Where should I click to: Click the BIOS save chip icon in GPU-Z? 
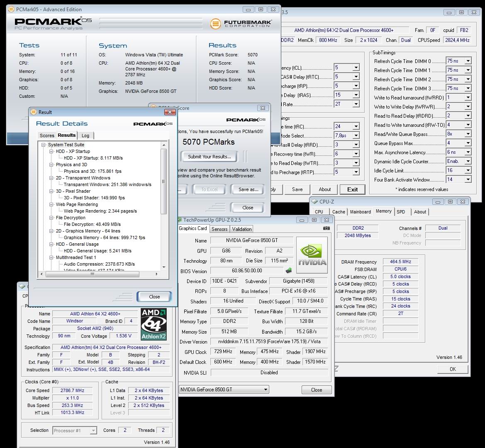click(x=289, y=271)
